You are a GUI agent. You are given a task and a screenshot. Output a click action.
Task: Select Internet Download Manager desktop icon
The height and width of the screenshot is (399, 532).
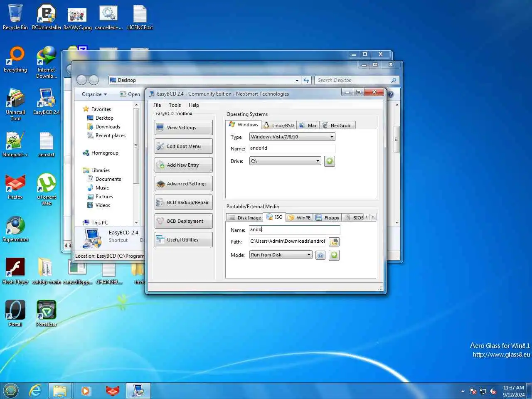(x=47, y=62)
